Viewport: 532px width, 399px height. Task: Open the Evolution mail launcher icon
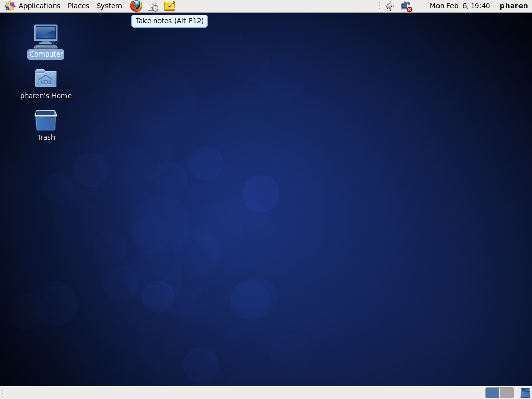[152, 6]
